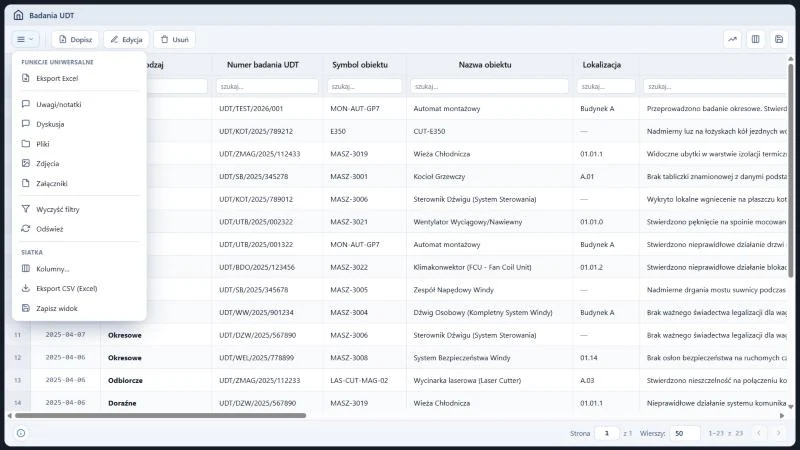
Task: Click cell UDT/WEL/2025/778899
Action: pyautogui.click(x=257, y=358)
